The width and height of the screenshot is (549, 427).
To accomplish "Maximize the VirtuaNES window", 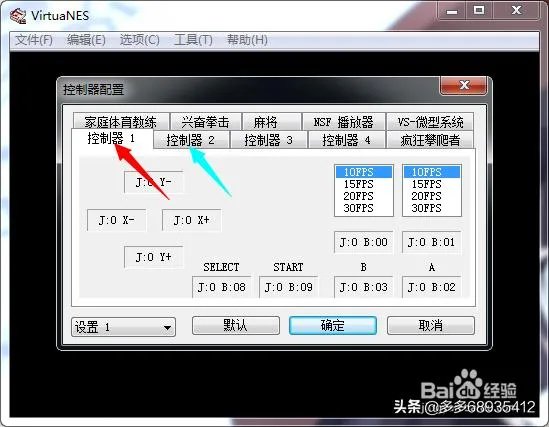I will [x=479, y=10].
